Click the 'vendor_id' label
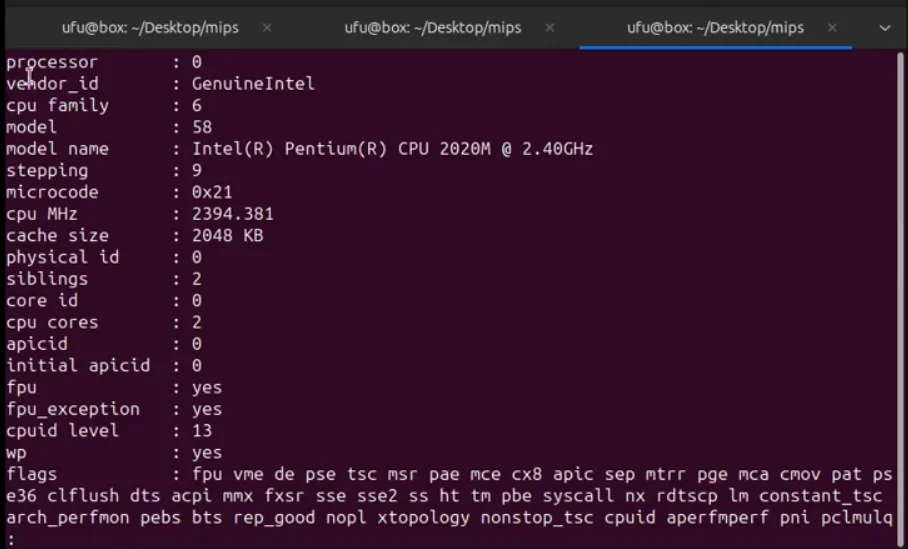The width and height of the screenshot is (908, 549). click(x=52, y=84)
